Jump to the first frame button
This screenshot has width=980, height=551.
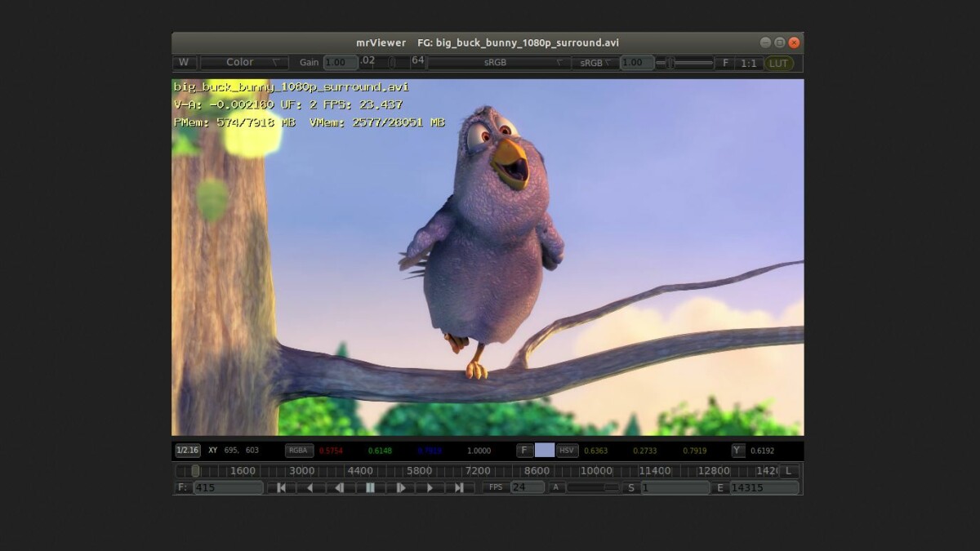pyautogui.click(x=281, y=487)
